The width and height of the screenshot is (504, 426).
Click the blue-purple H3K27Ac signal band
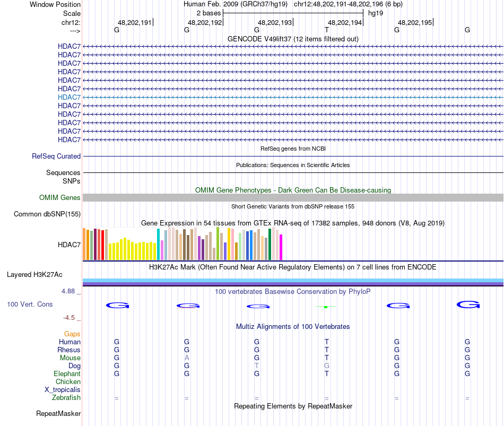(293, 282)
